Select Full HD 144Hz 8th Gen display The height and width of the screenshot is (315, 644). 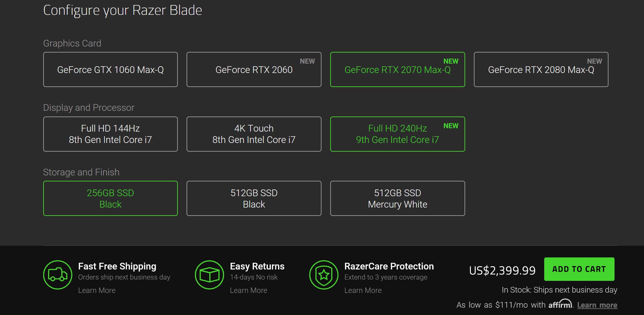pyautogui.click(x=111, y=134)
